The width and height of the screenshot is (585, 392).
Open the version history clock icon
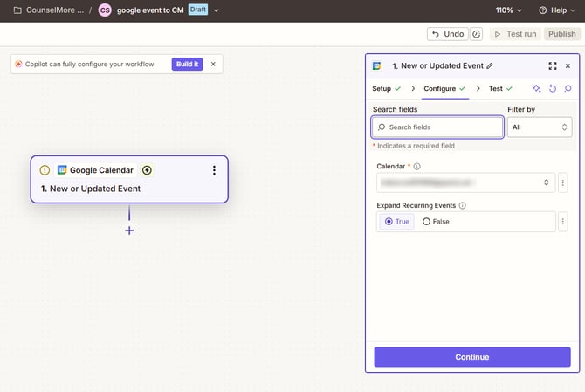tap(476, 34)
